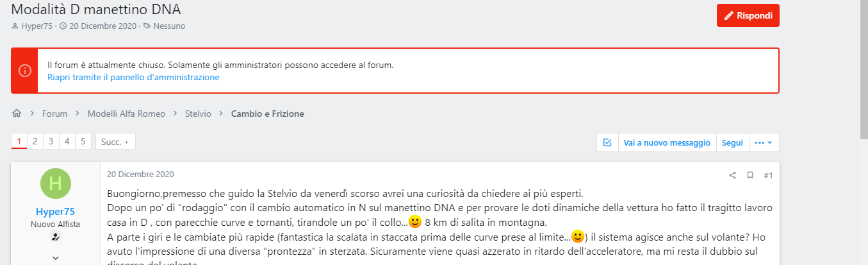868x265 pixels.
Task: Click the #1 post number permalink
Action: tap(768, 175)
